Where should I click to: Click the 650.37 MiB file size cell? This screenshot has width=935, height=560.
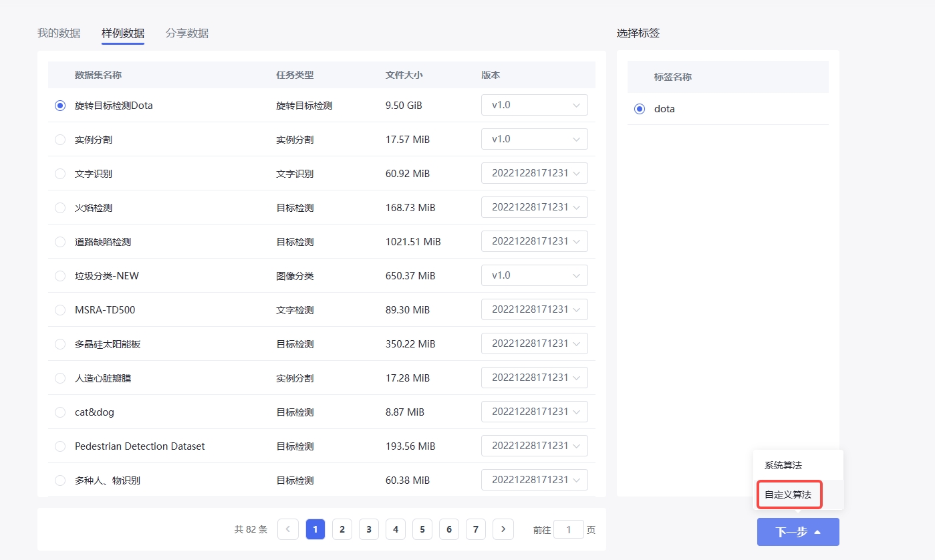click(410, 276)
